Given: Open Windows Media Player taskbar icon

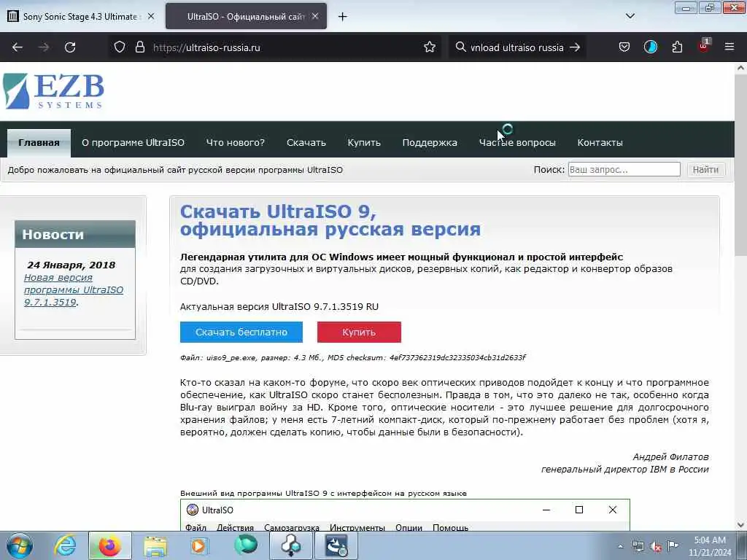Looking at the screenshot, I should click(198, 545).
